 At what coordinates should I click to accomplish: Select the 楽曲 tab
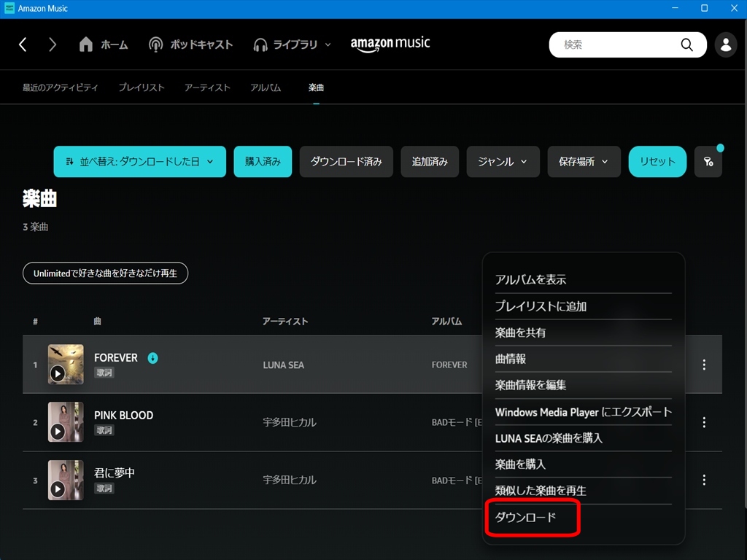[316, 87]
